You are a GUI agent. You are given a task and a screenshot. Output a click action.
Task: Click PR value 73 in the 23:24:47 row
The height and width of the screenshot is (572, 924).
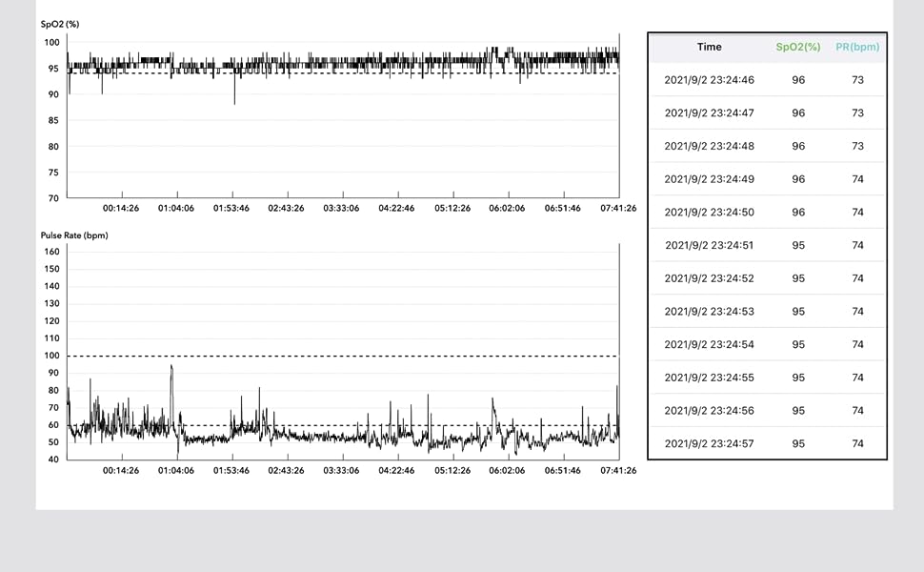[857, 112]
